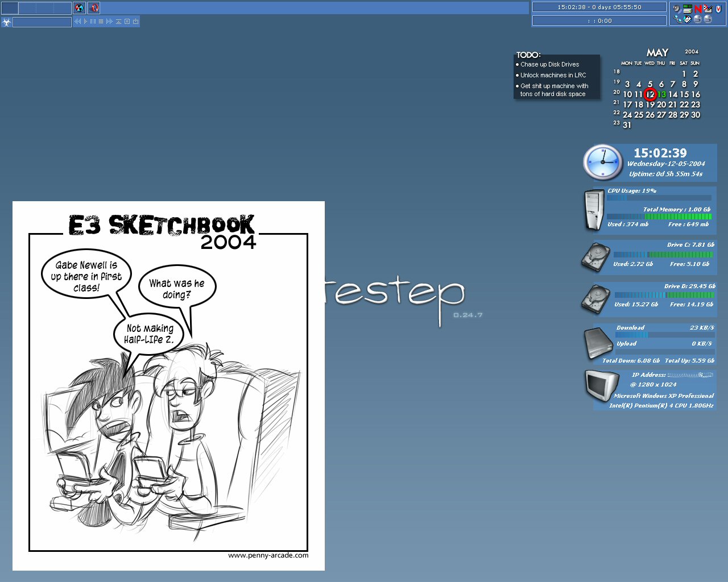The image size is (728, 582).
Task: Click 'Intel(R) Pentium(R) 4 CPU 1.80GHz' text
Action: click(x=661, y=405)
